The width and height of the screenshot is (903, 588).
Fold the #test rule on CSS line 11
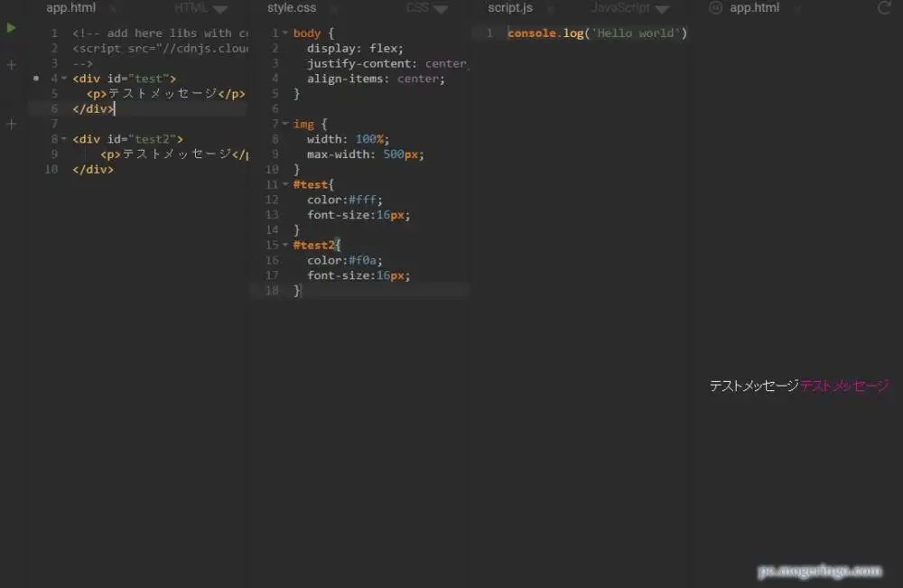[x=285, y=184]
